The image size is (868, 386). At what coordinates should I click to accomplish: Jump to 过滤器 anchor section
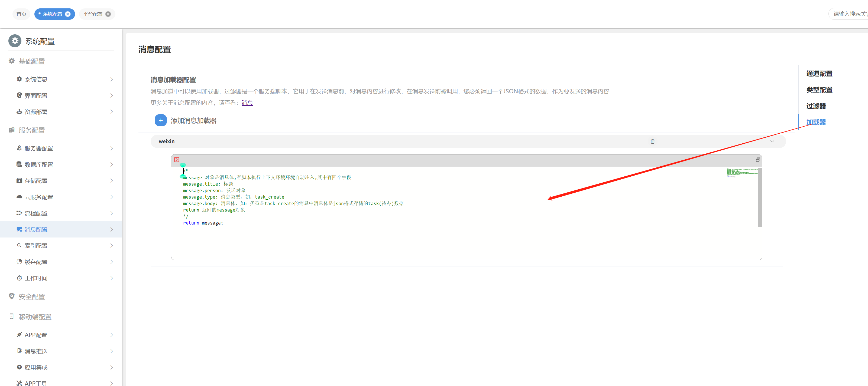click(x=816, y=106)
